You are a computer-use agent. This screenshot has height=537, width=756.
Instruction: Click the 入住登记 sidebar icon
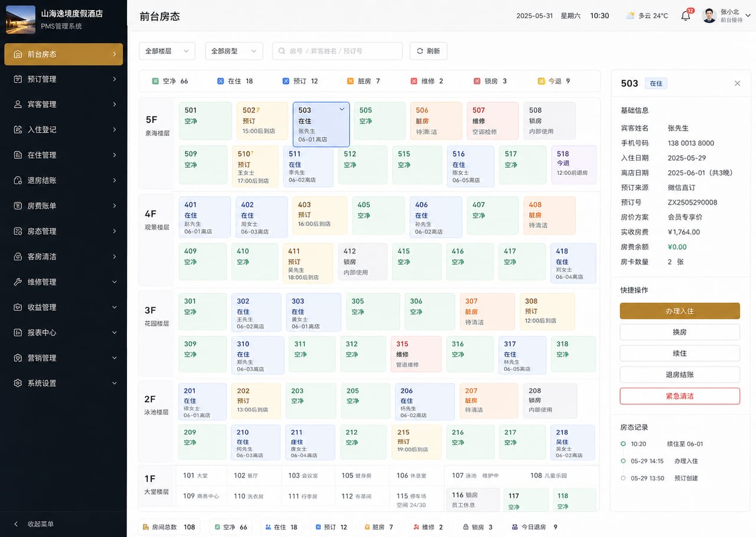coord(18,130)
